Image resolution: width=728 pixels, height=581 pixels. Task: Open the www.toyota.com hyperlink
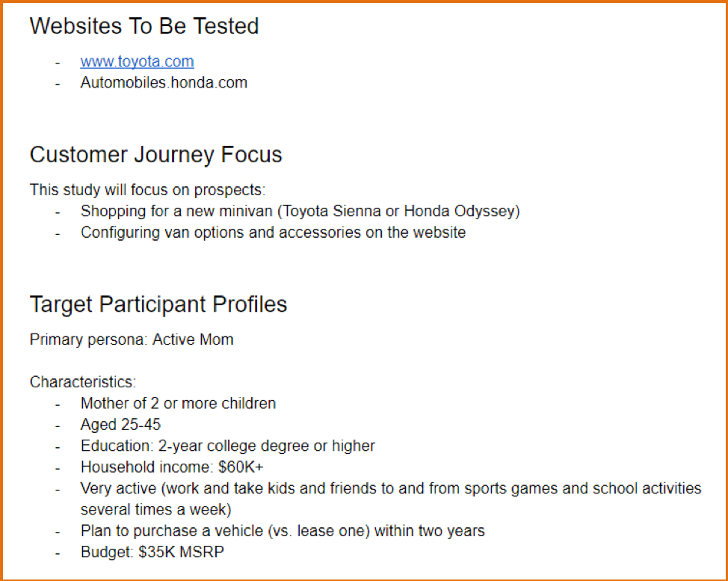coord(137,61)
